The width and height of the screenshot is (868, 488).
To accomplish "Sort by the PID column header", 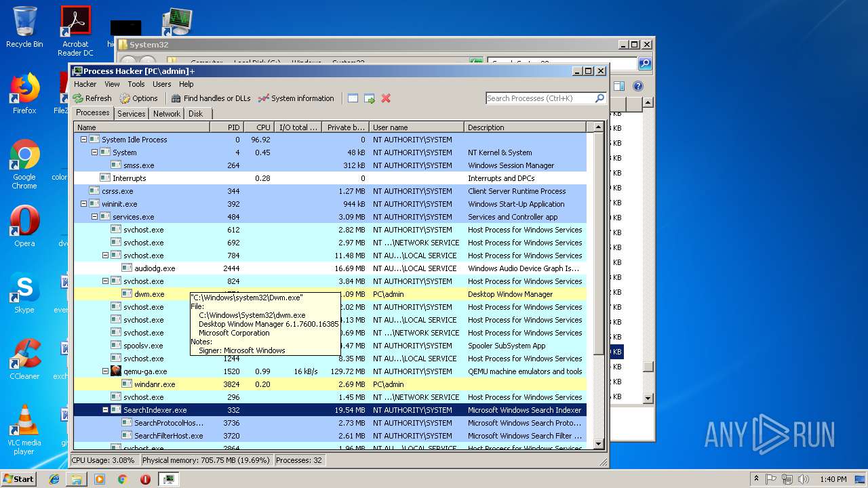I will pos(226,127).
